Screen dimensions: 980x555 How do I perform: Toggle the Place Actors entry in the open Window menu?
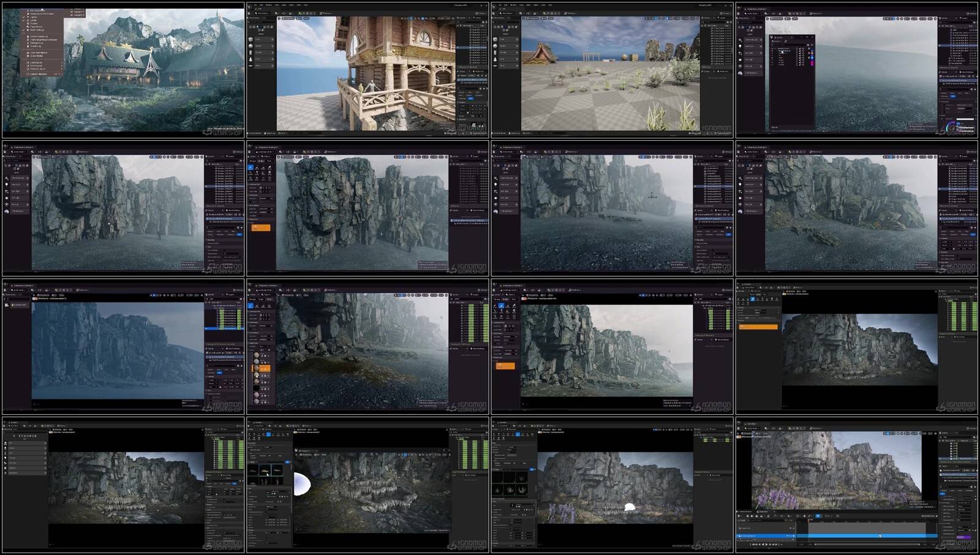coord(37,26)
